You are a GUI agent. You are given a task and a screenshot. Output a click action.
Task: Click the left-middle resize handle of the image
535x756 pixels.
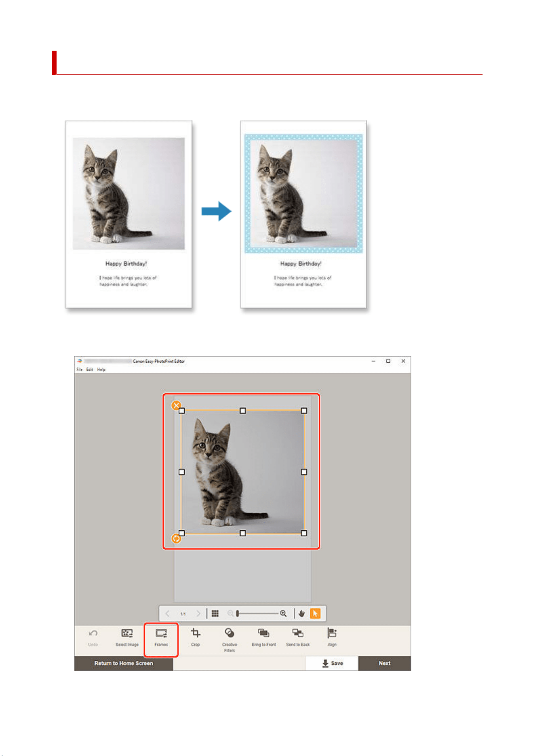182,472
